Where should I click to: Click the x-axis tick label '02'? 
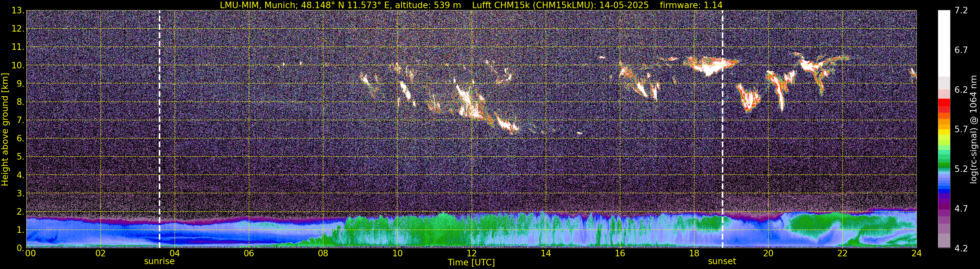pyautogui.click(x=100, y=253)
